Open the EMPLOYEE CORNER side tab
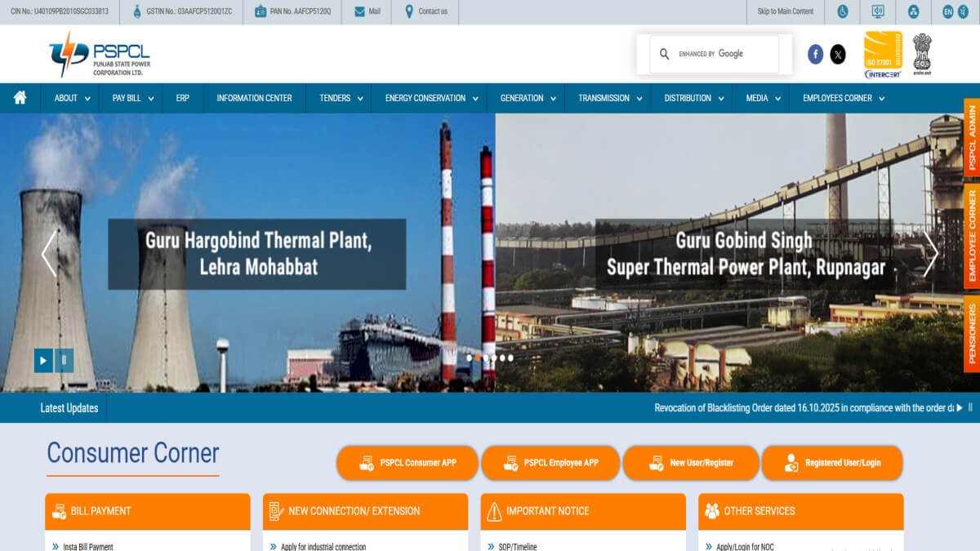Viewport: 980px width, 551px height. click(972, 236)
